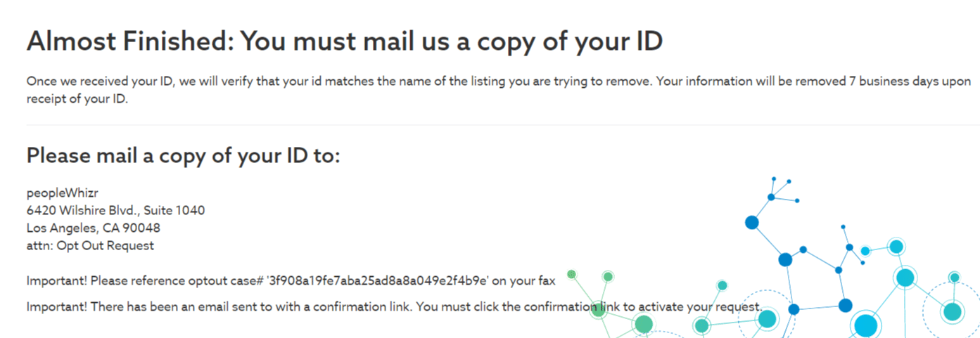The image size is (980, 338).
Task: Click the 6420 Wilshire Blvd address line
Action: click(115, 210)
